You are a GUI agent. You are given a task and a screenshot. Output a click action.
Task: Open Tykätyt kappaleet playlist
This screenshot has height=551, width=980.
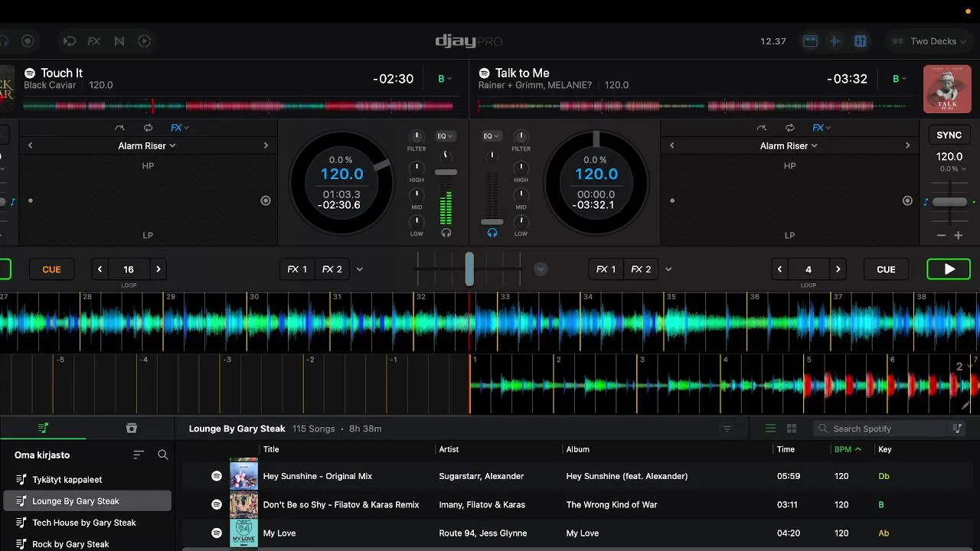pyautogui.click(x=87, y=480)
